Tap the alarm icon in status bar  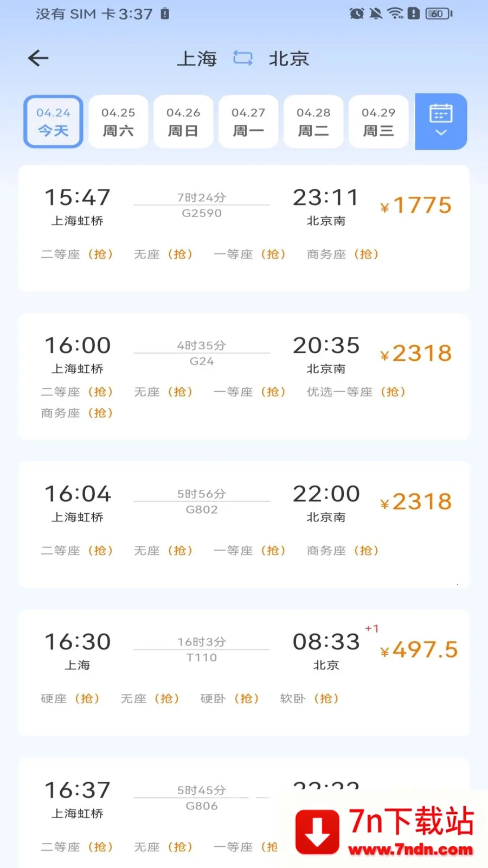pyautogui.click(x=357, y=14)
